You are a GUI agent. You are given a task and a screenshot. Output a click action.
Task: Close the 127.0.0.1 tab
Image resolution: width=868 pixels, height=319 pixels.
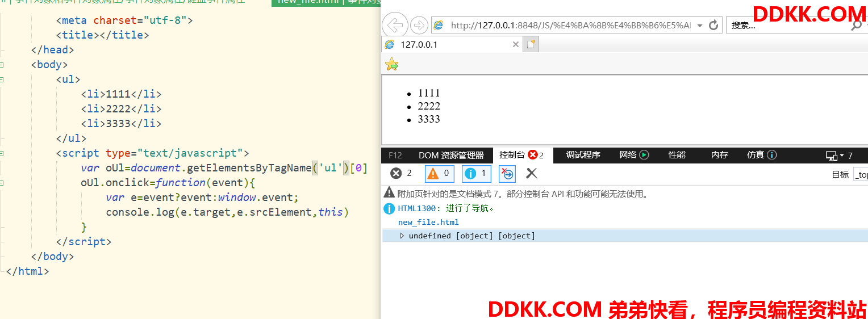click(516, 44)
